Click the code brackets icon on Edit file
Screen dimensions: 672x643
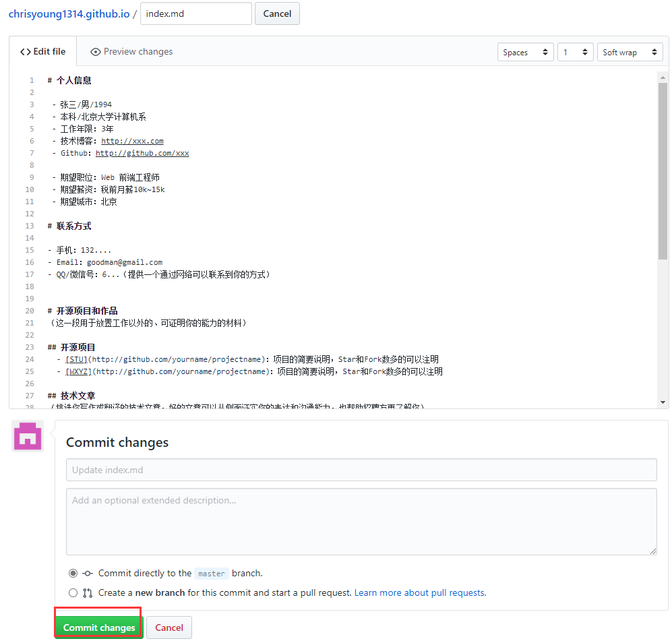26,52
